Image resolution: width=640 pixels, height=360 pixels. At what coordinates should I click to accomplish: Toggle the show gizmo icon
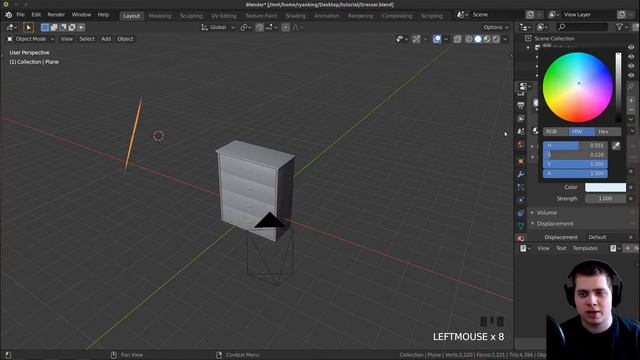pos(416,39)
